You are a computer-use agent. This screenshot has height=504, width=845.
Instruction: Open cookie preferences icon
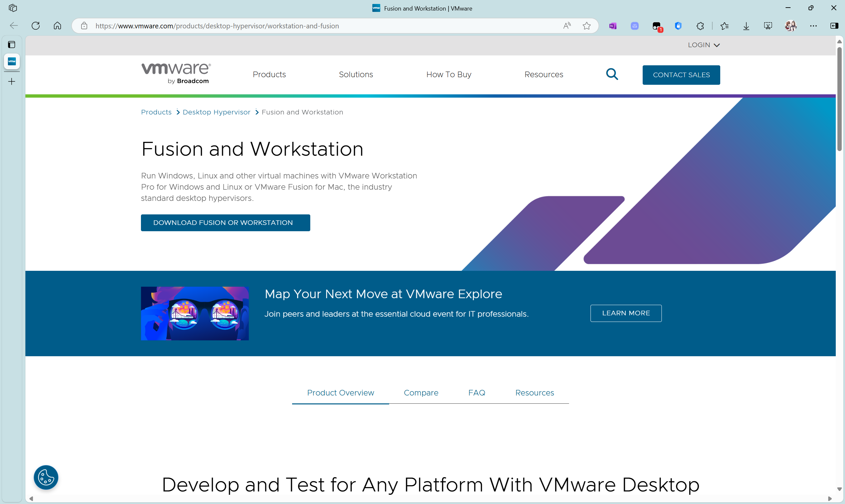click(x=46, y=477)
